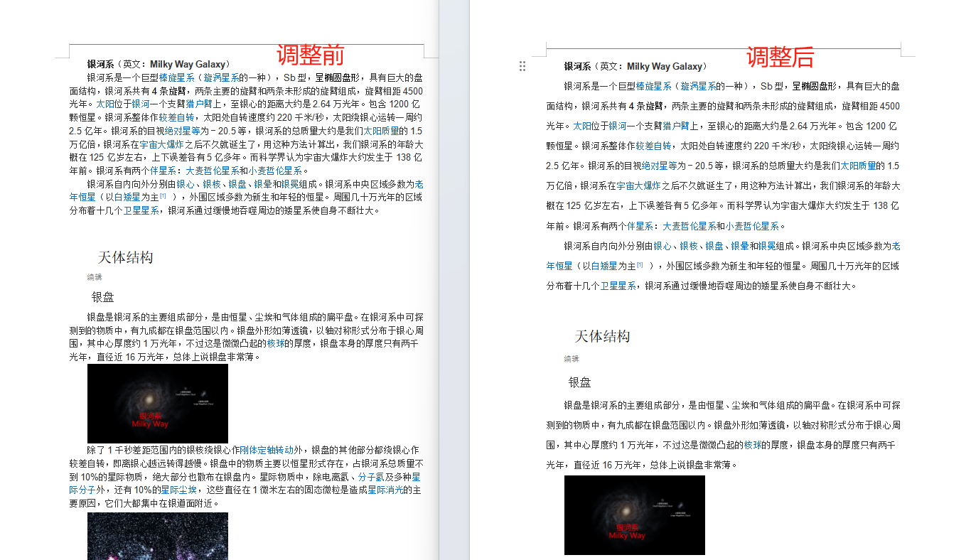Open the 旋涡星系 link in left document
Image resolution: width=971 pixels, height=560 pixels.
coord(220,77)
